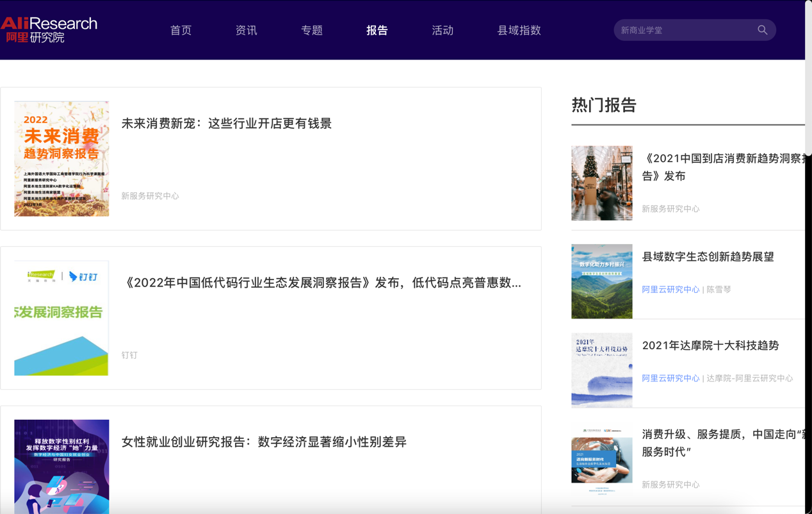Click the search magnifier icon
Image resolution: width=812 pixels, height=514 pixels.
click(762, 30)
